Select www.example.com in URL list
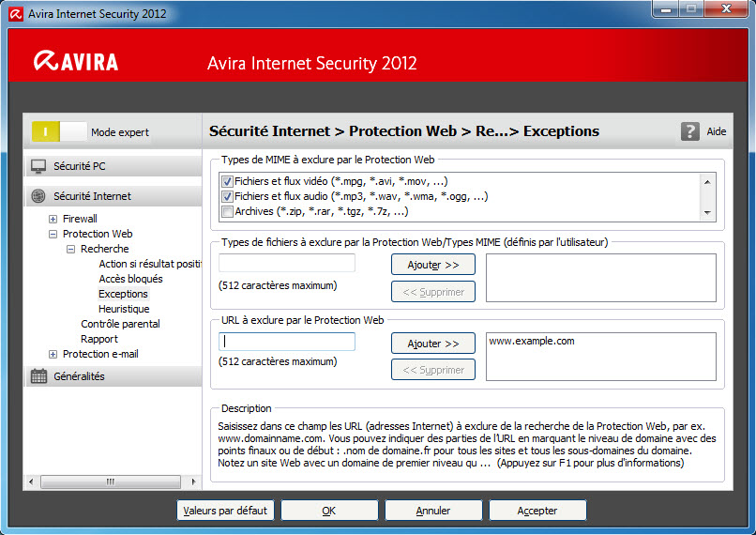 tap(532, 341)
